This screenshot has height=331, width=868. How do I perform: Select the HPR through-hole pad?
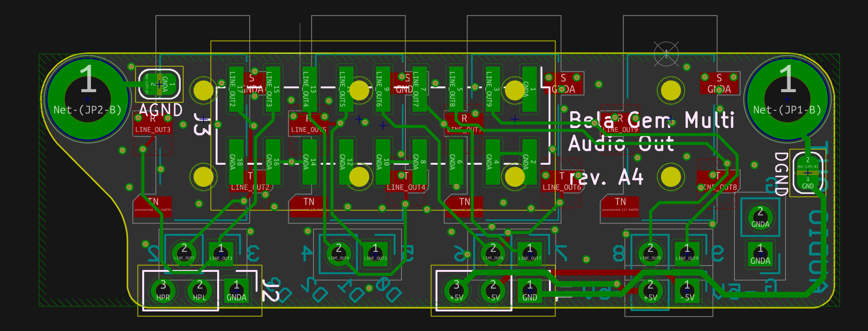point(163,291)
